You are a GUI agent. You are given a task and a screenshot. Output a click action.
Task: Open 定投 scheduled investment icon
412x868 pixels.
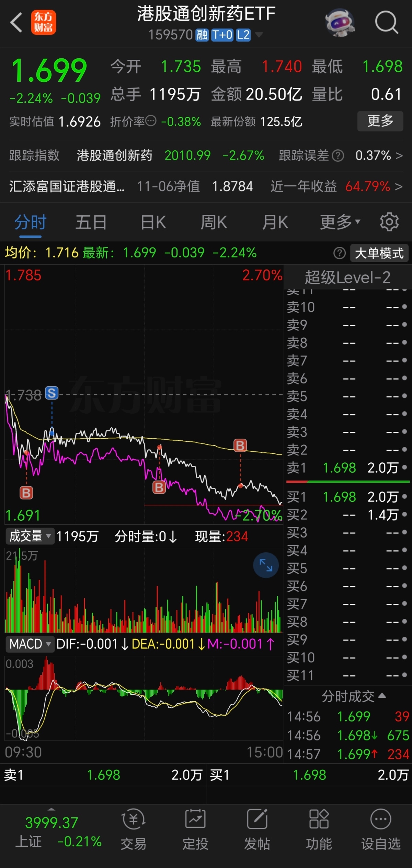click(x=195, y=829)
